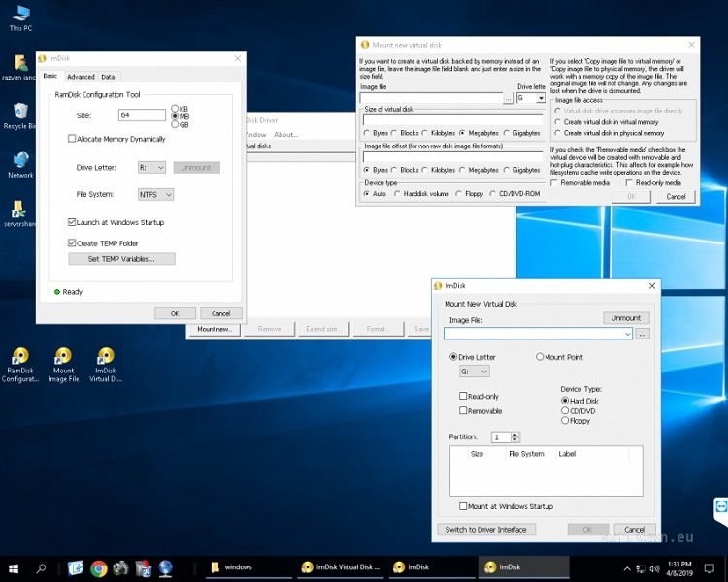This screenshot has height=582, width=728.
Task: Choose CD/DVD device type in ImDisk dialog
Action: 565,410
